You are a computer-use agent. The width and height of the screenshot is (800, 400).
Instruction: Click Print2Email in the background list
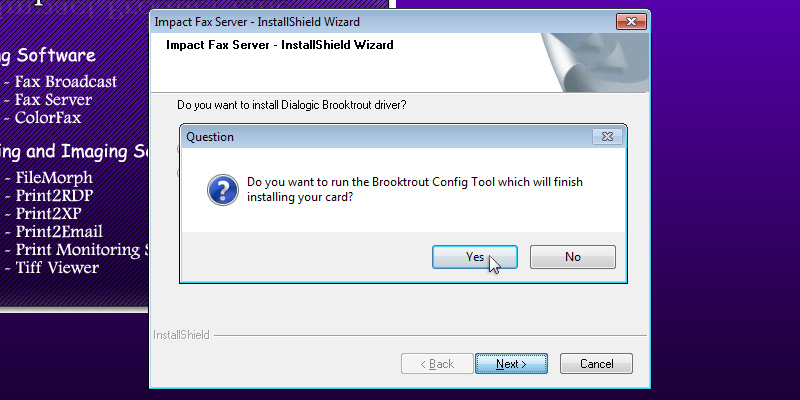coord(59,232)
